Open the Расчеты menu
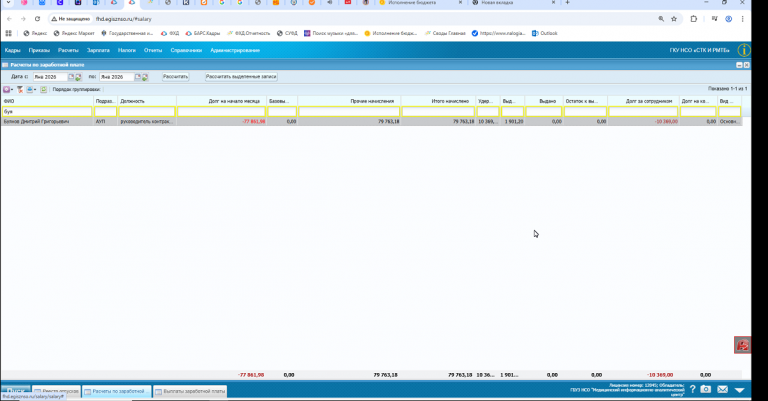Image resolution: width=768 pixels, height=401 pixels. (68, 50)
